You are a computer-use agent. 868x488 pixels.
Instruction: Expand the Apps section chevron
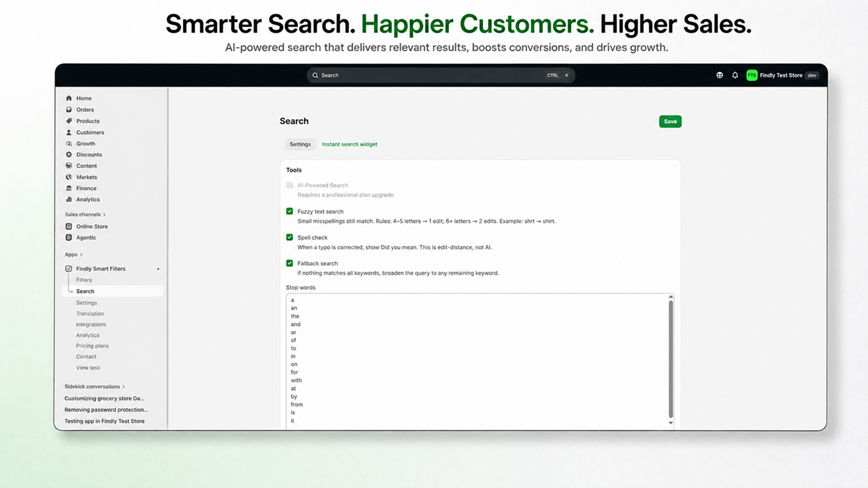[81, 254]
